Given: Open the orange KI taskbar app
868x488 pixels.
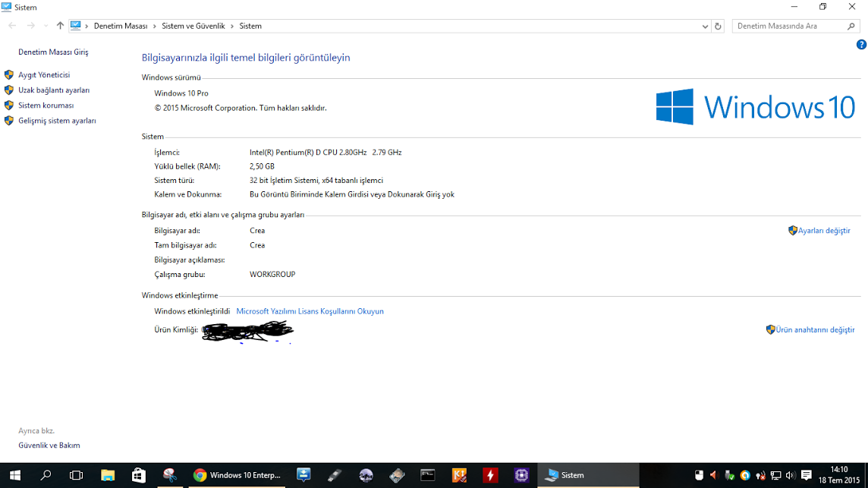Looking at the screenshot, I should (459, 475).
